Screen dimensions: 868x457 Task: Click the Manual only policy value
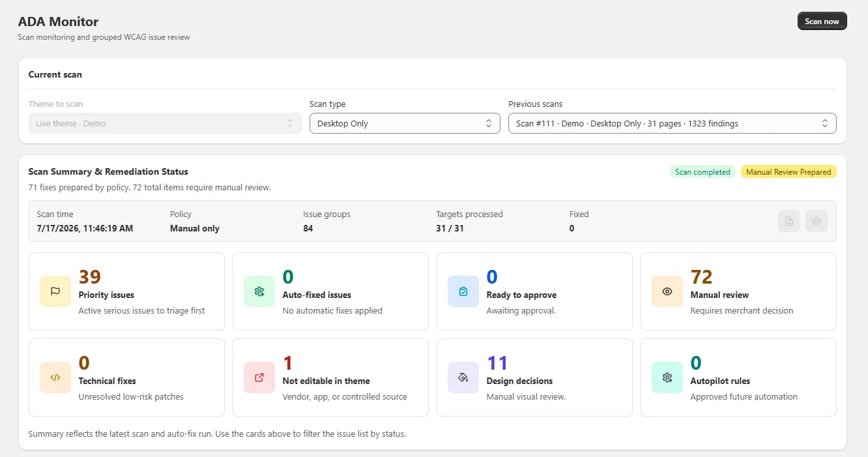[x=195, y=228]
